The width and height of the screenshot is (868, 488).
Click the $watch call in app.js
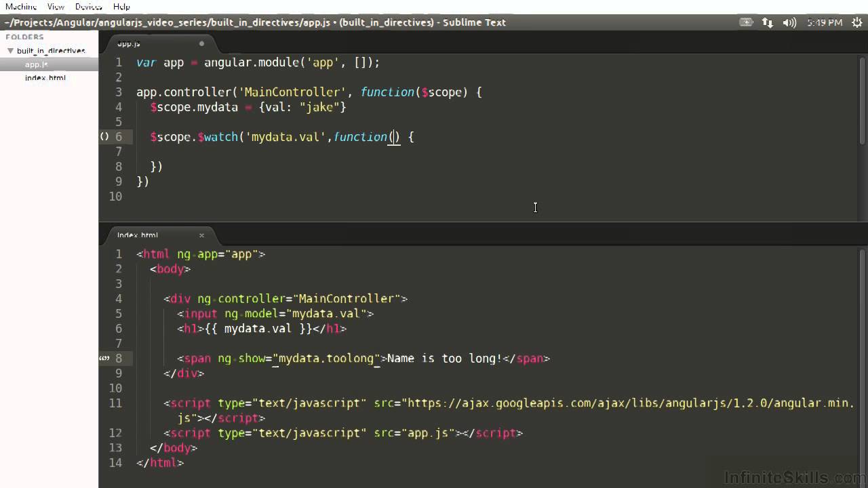(217, 137)
